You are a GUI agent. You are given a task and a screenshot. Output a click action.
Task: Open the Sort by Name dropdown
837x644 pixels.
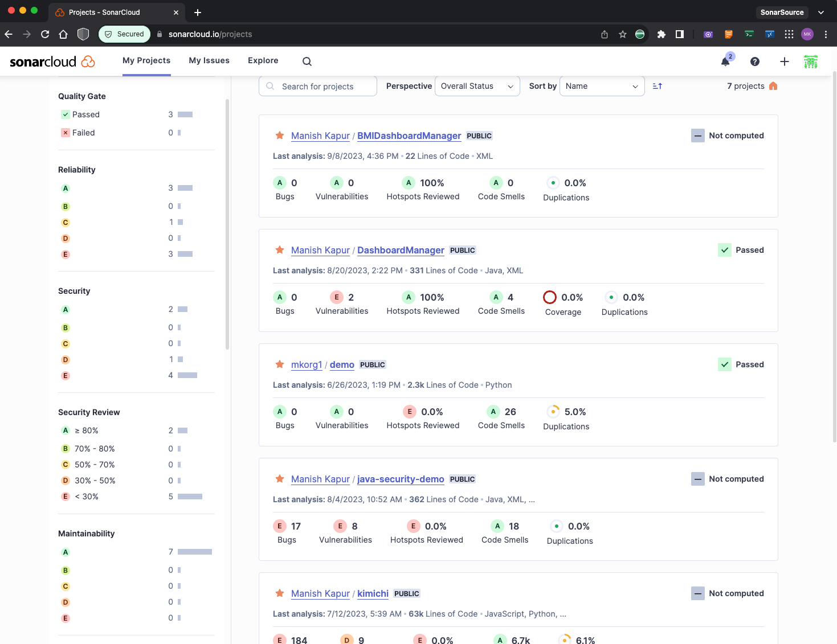(602, 85)
